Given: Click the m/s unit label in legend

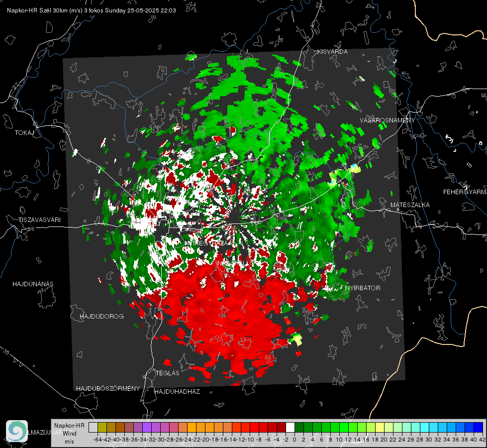Looking at the screenshot, I should click(69, 442).
